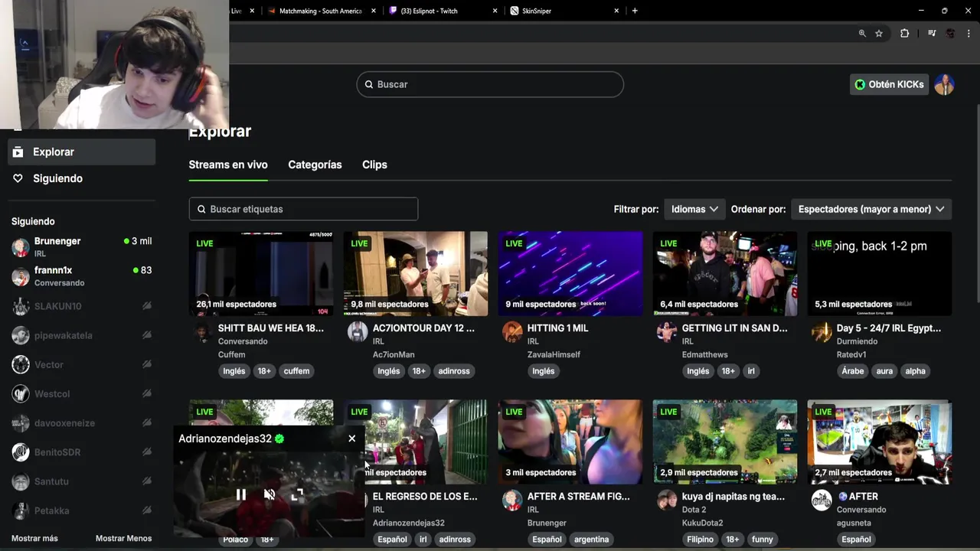The image size is (980, 551).
Task: Click the Filipino language tag
Action: [x=700, y=540]
